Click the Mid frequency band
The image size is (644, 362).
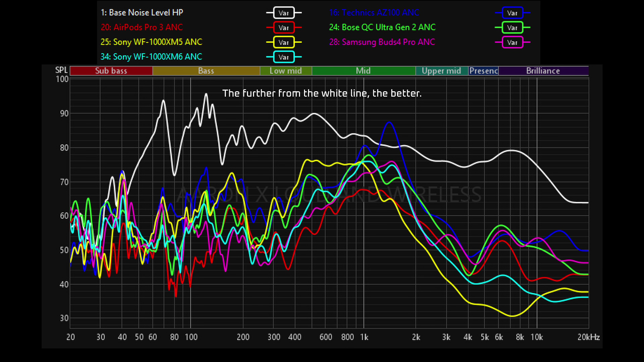click(x=363, y=71)
